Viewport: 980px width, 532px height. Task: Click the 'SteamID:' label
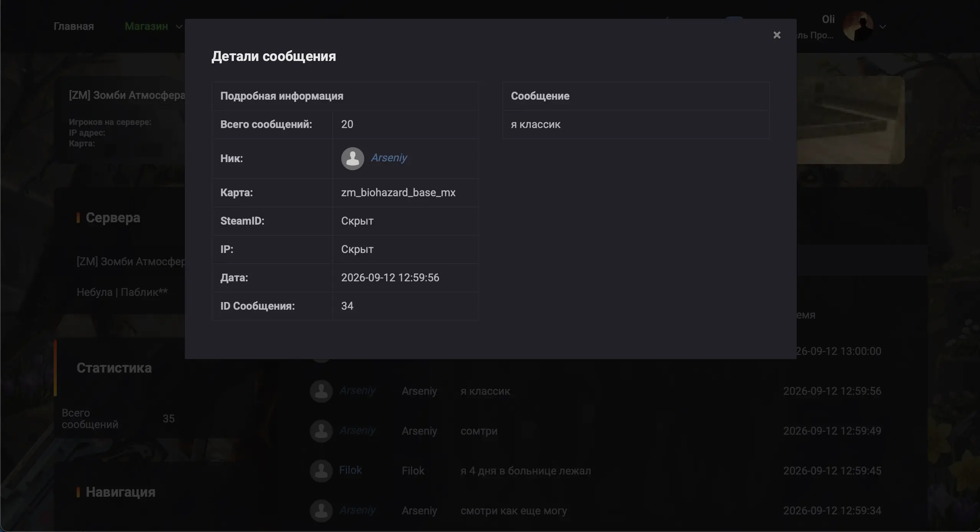pos(242,221)
